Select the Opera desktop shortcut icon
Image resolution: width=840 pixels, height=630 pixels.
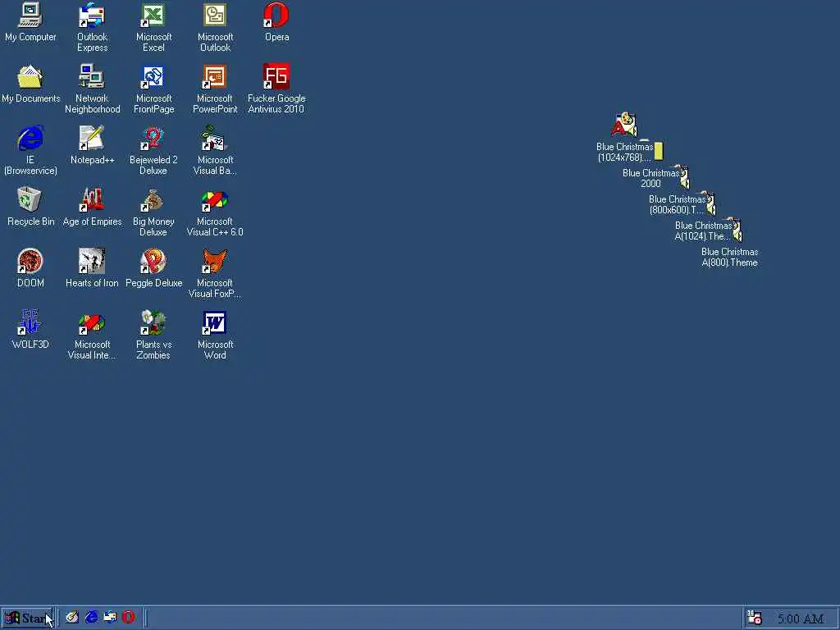coord(276,15)
